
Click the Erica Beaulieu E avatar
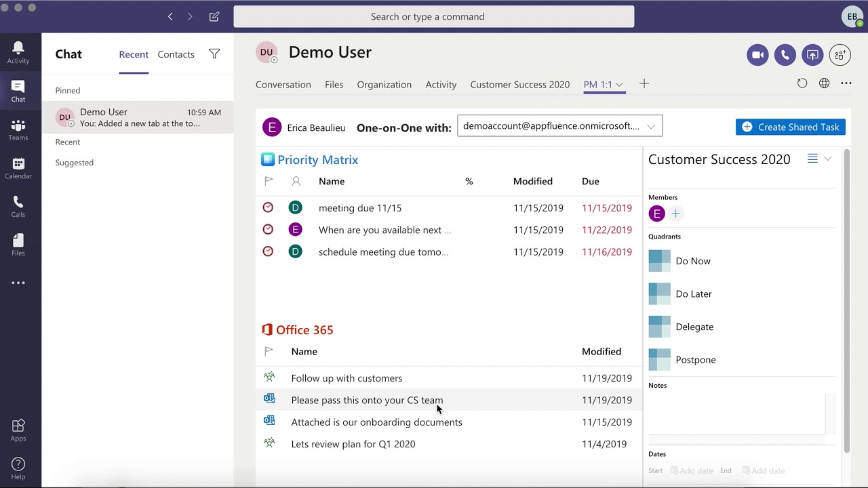click(272, 127)
